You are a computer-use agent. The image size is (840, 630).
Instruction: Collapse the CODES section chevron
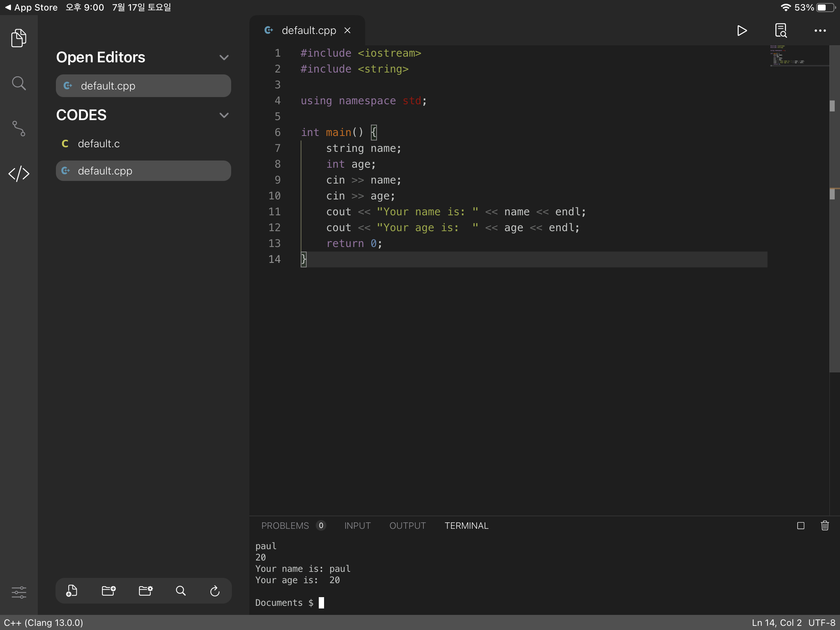pos(224,115)
